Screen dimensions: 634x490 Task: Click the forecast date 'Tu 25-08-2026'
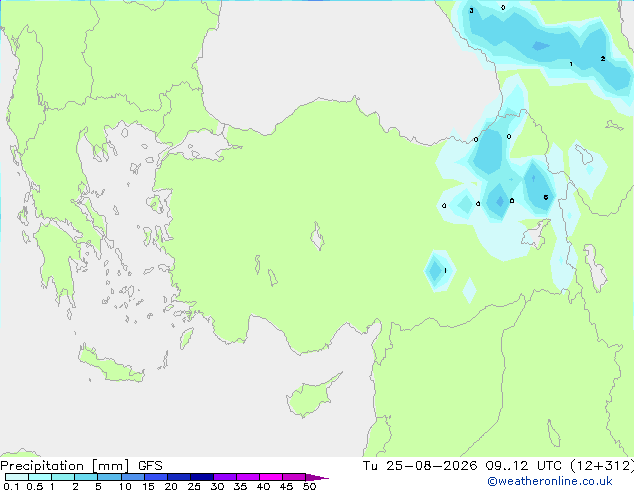point(420,466)
